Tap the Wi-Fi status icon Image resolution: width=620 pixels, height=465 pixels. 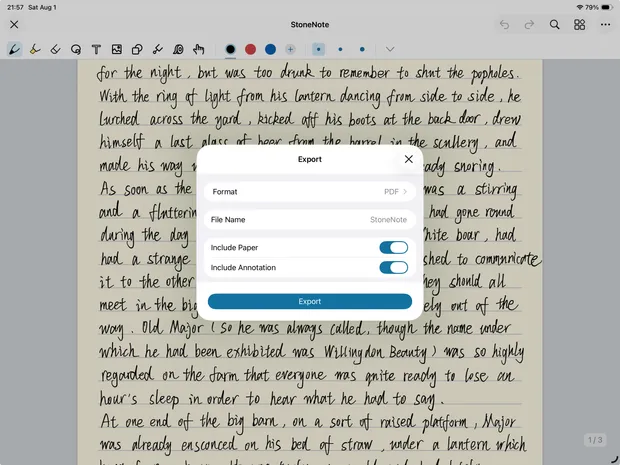click(580, 7)
